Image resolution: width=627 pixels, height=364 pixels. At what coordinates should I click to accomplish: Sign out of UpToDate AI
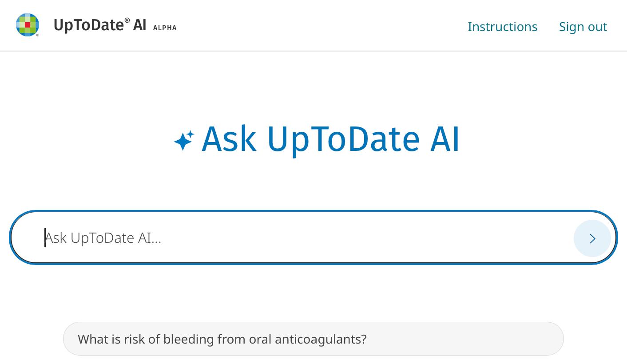pos(583,27)
